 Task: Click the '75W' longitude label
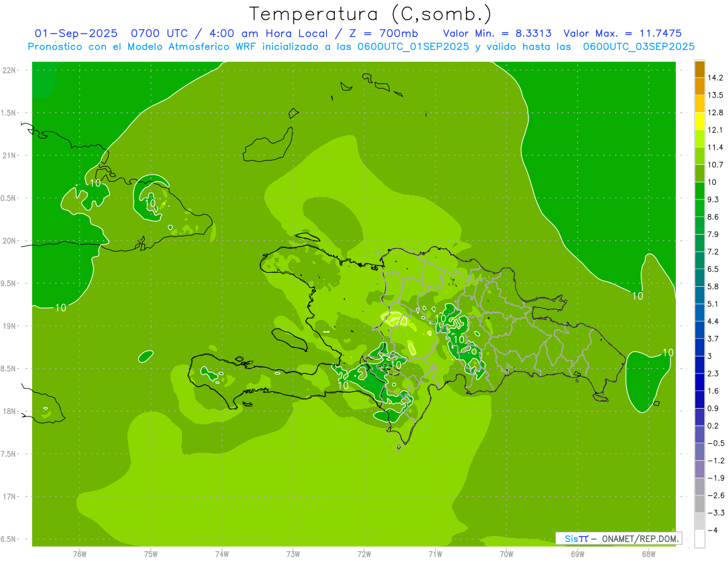(x=150, y=554)
